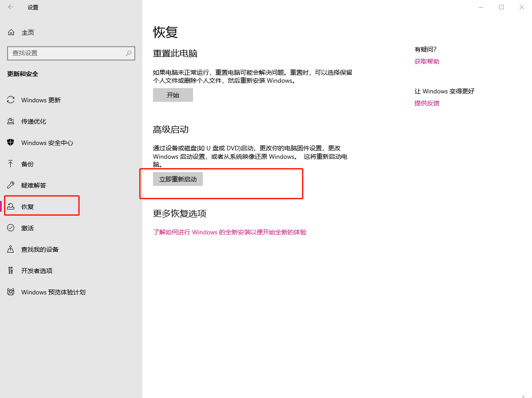Open the Windows 全新安装 info link
532x398 pixels.
(230, 232)
